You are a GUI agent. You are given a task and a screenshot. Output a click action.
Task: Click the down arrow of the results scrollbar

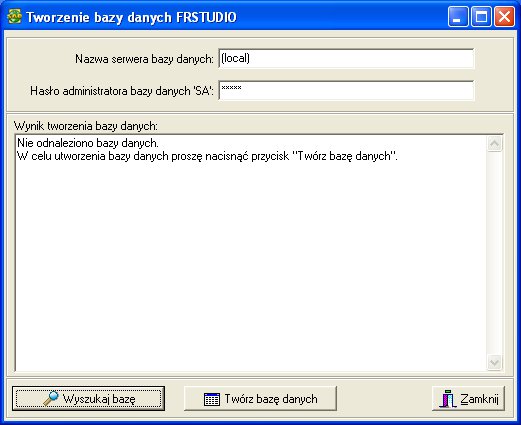(494, 362)
